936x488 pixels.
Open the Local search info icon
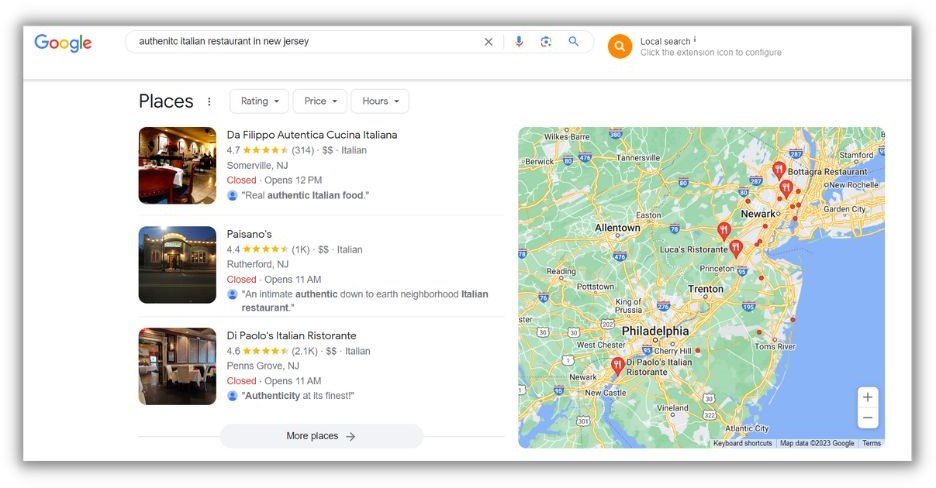pyautogui.click(x=695, y=39)
